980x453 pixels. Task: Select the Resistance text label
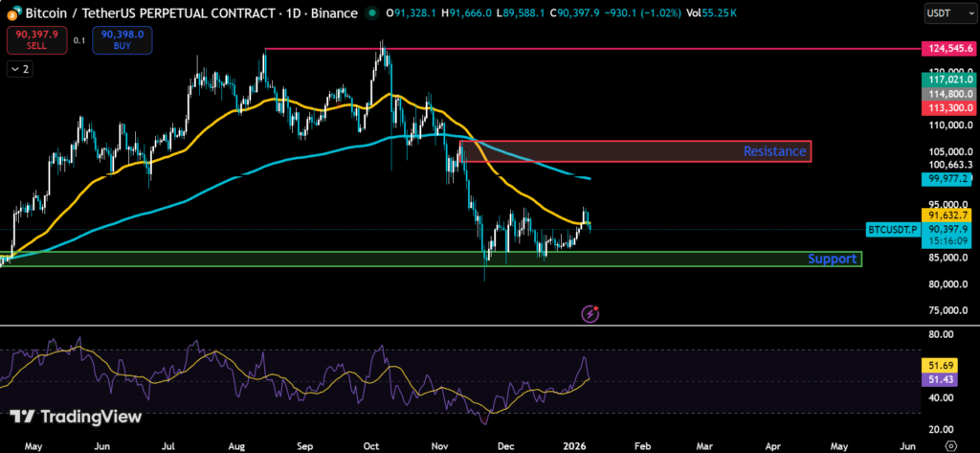(x=774, y=151)
